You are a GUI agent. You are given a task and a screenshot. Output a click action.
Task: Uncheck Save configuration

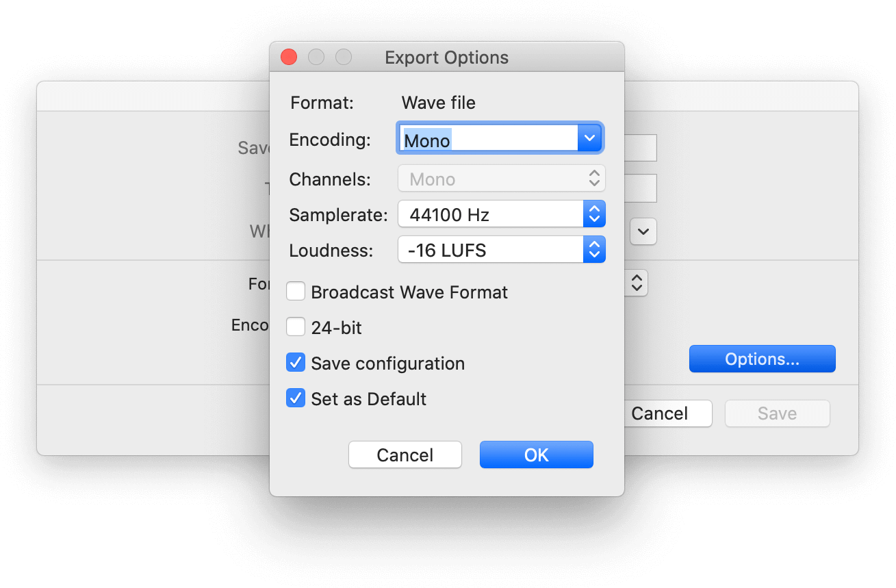(x=295, y=362)
